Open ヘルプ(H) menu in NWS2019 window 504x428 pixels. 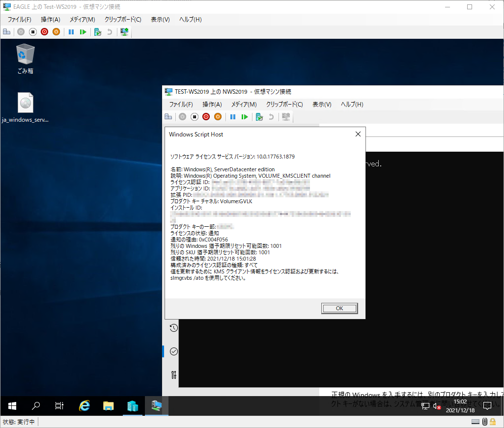(352, 105)
